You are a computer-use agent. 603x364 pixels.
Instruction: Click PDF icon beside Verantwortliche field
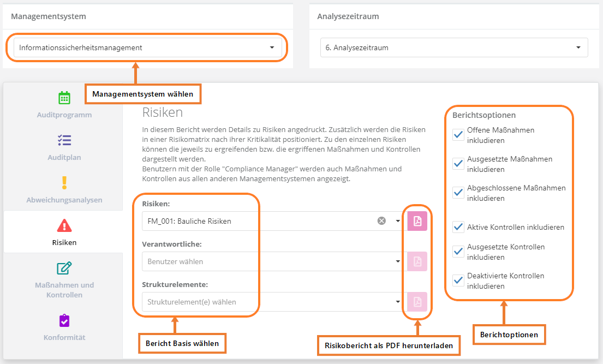[417, 261]
